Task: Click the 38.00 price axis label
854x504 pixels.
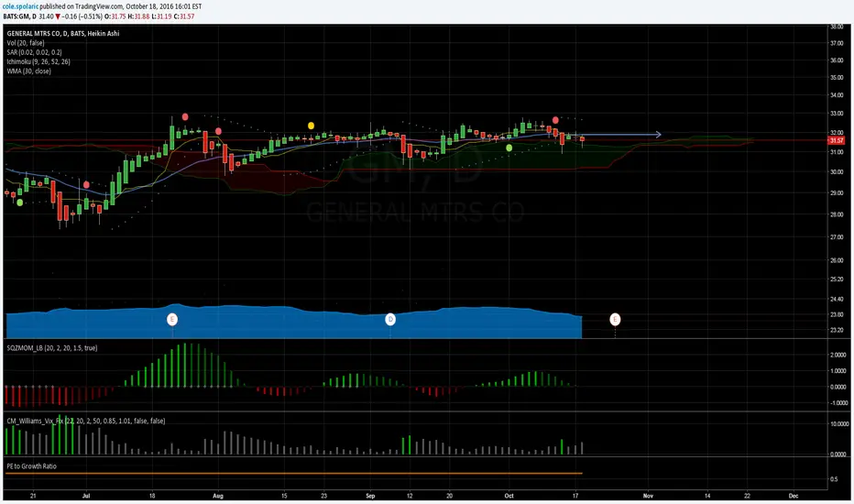Action: [x=836, y=27]
